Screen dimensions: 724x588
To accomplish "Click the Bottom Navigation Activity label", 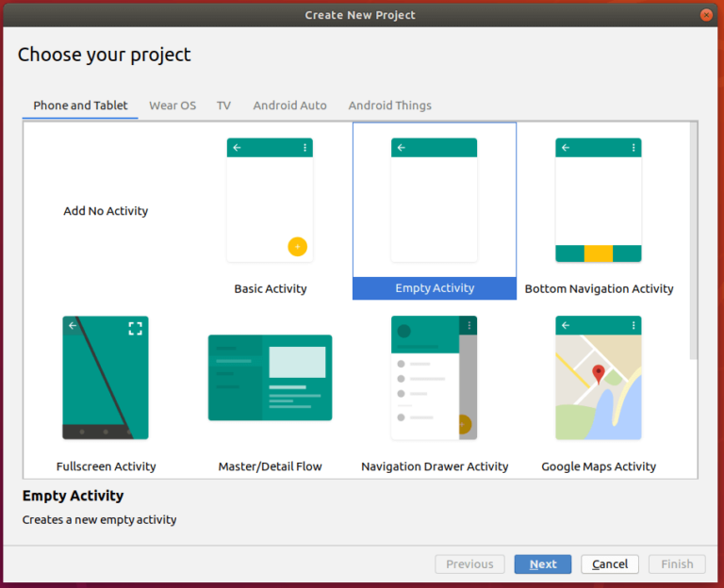I will click(599, 289).
